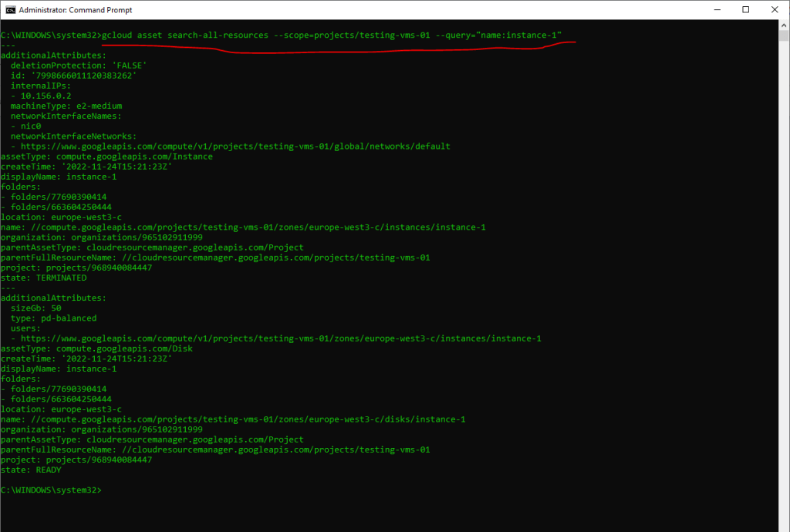The image size is (790, 532).
Task: Minimize the Command Prompt window
Action: pos(717,9)
